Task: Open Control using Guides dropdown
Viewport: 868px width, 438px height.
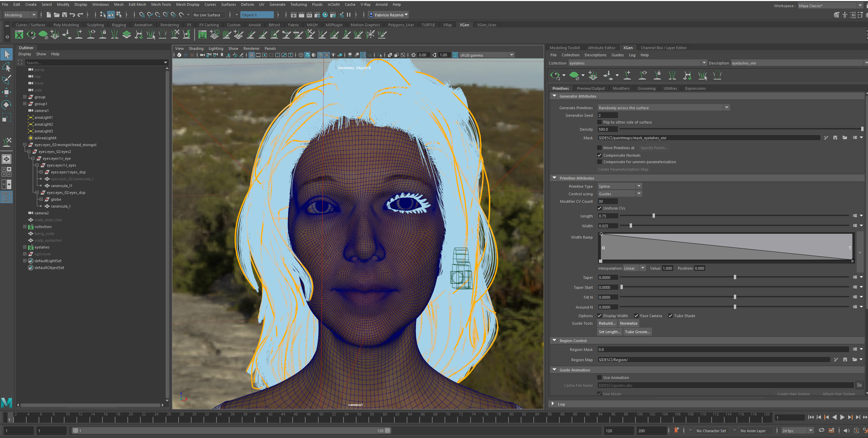Action: point(620,194)
